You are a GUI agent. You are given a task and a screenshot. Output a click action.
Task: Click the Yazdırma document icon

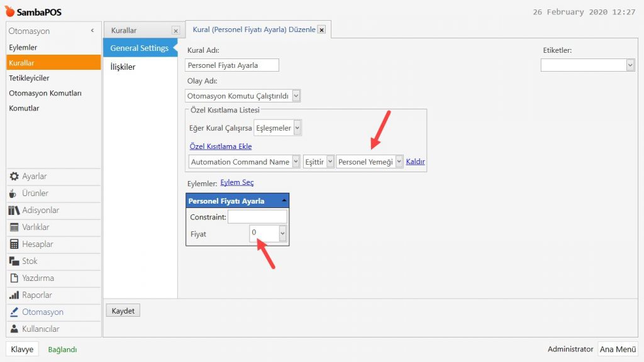14,278
